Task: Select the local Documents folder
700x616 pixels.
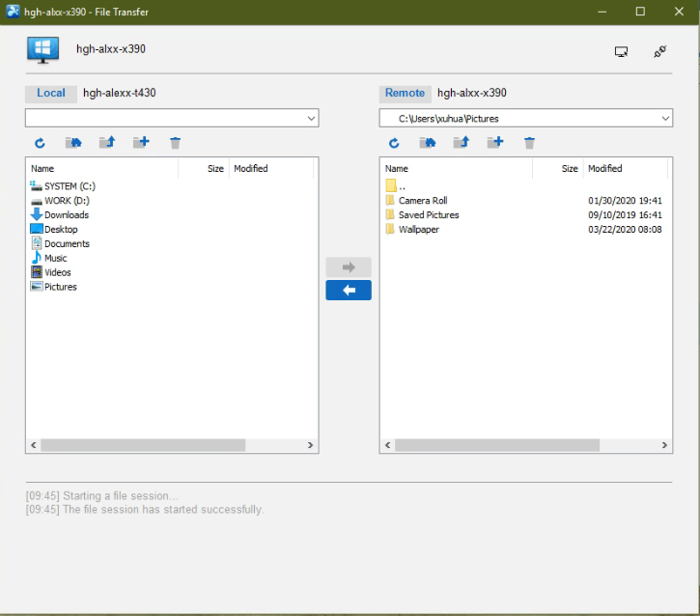Action: [x=67, y=243]
